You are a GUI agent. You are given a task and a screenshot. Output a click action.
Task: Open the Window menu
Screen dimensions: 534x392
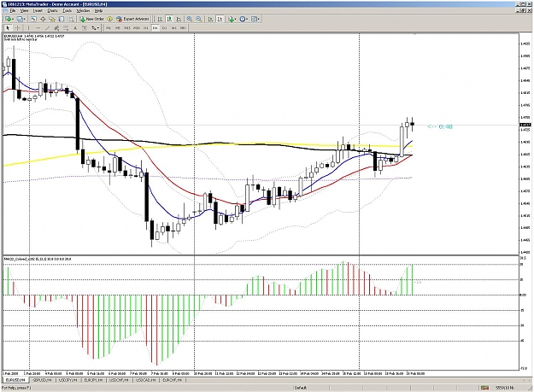83,11
